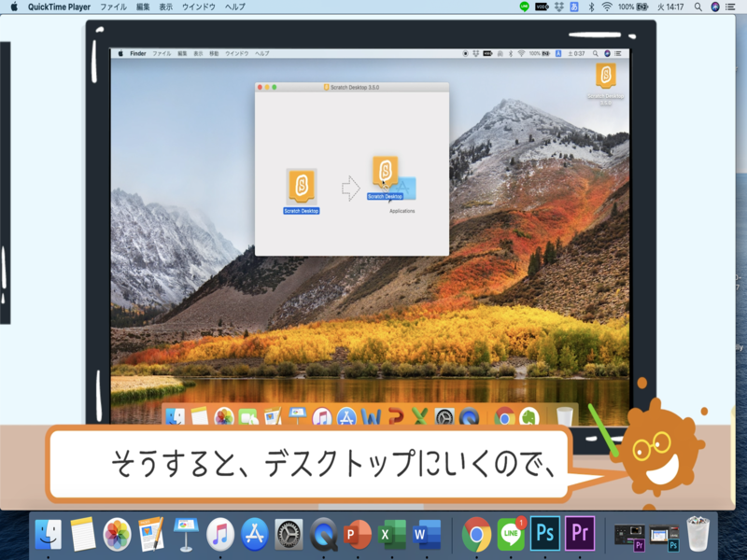The height and width of the screenshot is (560, 747).
Task: Launch Premiere Pro from the bottom Dock
Action: coord(580,533)
